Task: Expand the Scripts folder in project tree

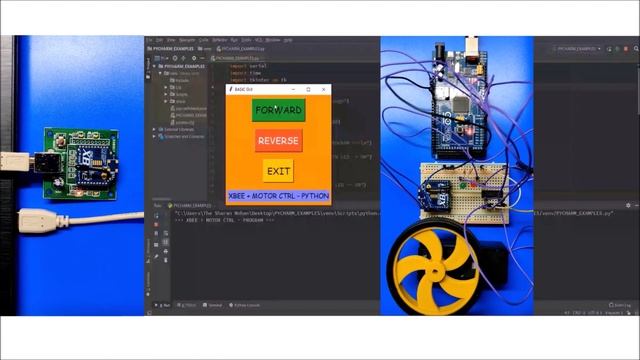Action: click(x=166, y=94)
